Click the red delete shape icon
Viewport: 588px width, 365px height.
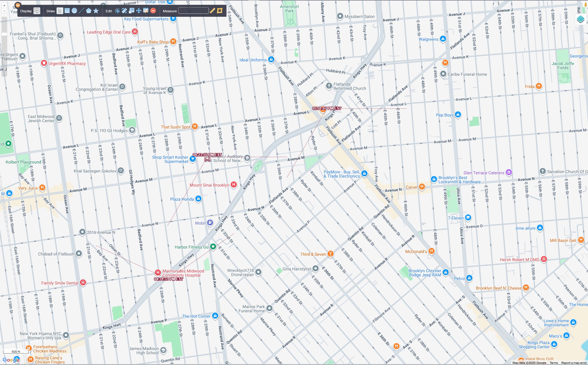(x=153, y=11)
